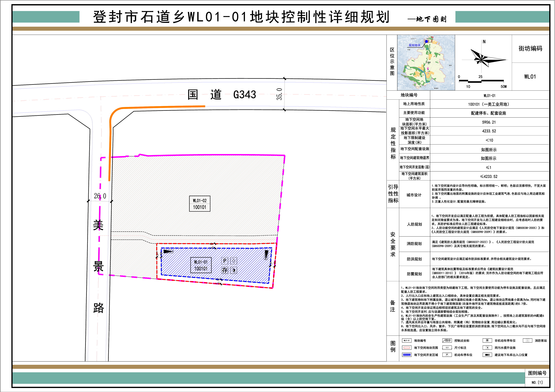Click the horizontal garage entrance marker in the blue zone
The width and height of the screenshot is (555, 392).
coord(168,252)
